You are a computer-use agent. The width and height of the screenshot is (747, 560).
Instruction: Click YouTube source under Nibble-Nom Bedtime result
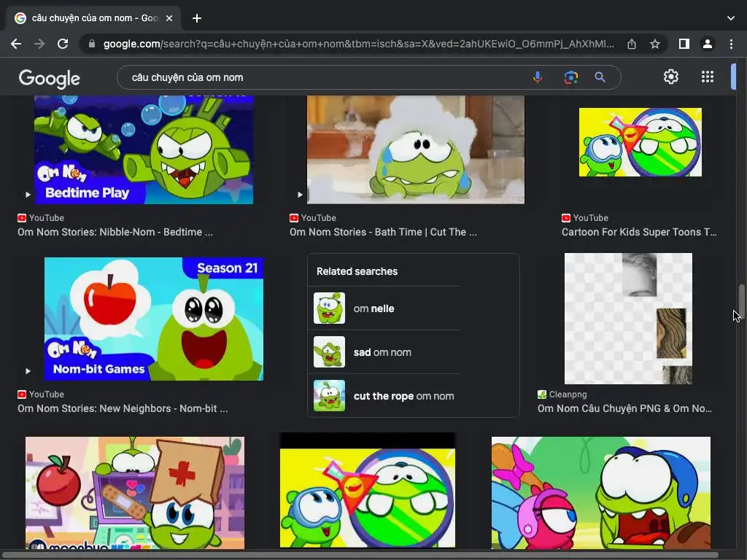click(x=41, y=217)
